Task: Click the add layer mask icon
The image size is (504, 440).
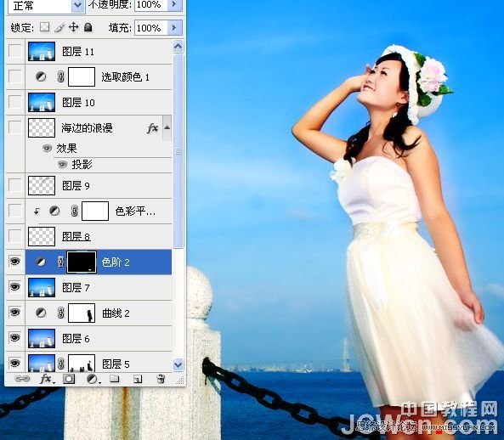Action: (x=69, y=380)
